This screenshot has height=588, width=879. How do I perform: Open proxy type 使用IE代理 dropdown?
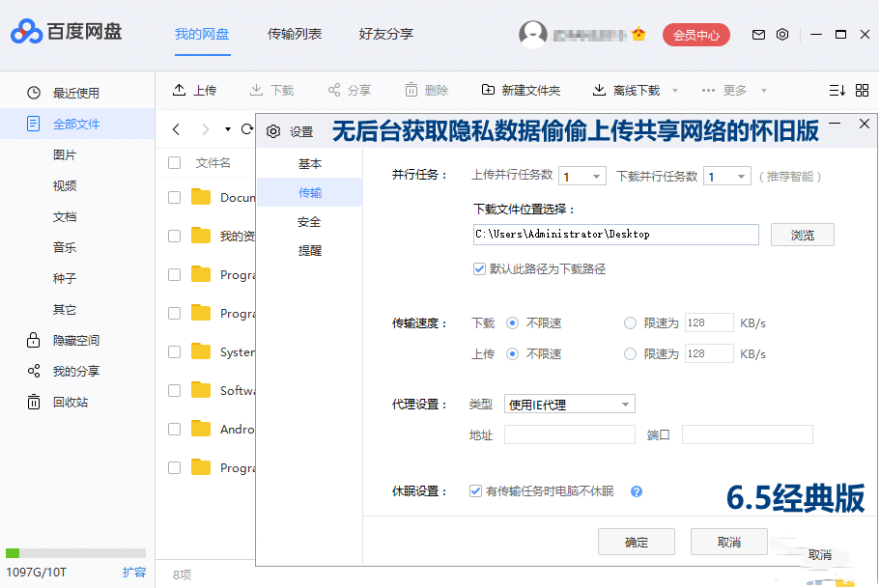click(570, 405)
